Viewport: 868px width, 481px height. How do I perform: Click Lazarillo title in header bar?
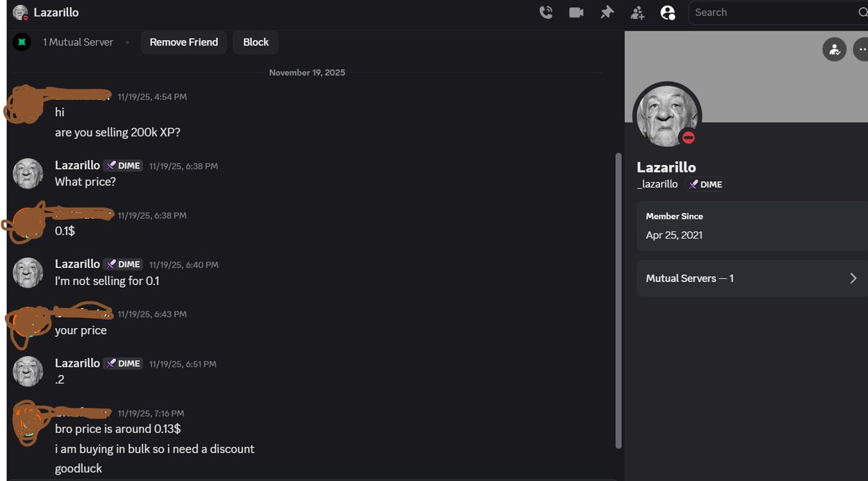click(x=56, y=12)
